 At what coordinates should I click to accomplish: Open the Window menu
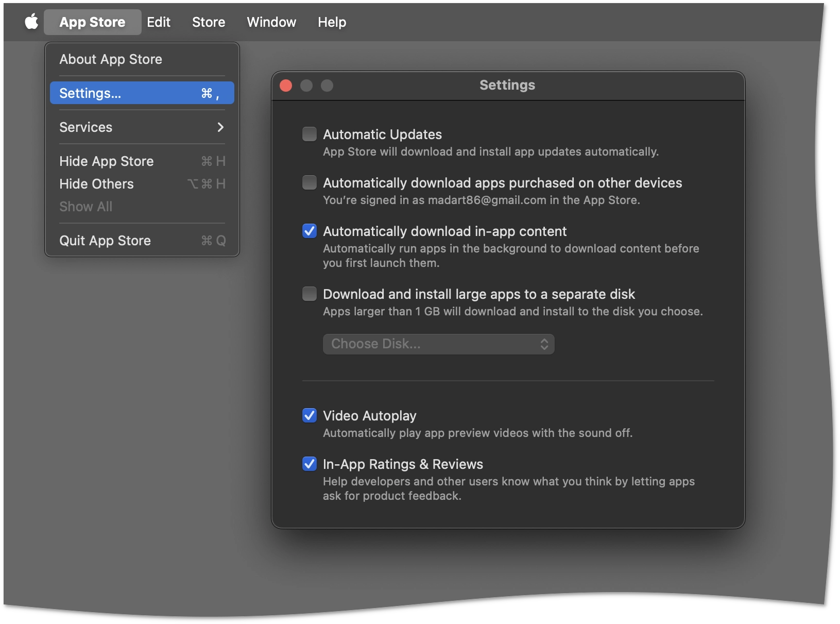tap(271, 22)
